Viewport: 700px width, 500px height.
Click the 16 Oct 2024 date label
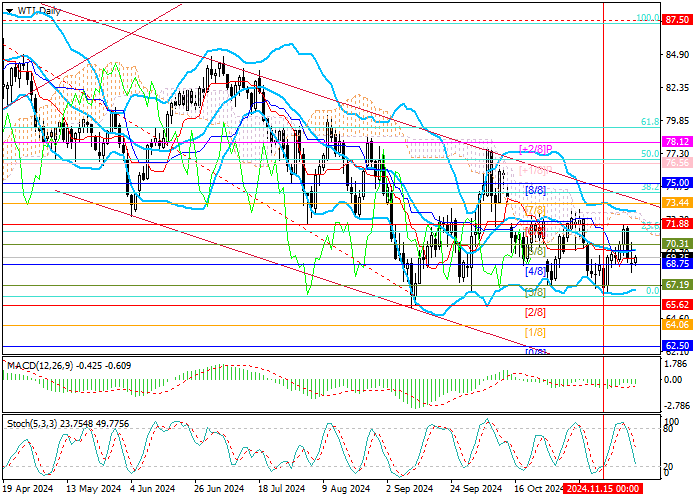(538, 489)
